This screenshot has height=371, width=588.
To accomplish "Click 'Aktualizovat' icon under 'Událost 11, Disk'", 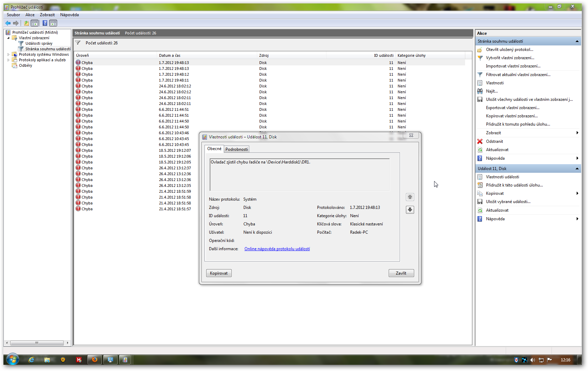I will coord(480,210).
